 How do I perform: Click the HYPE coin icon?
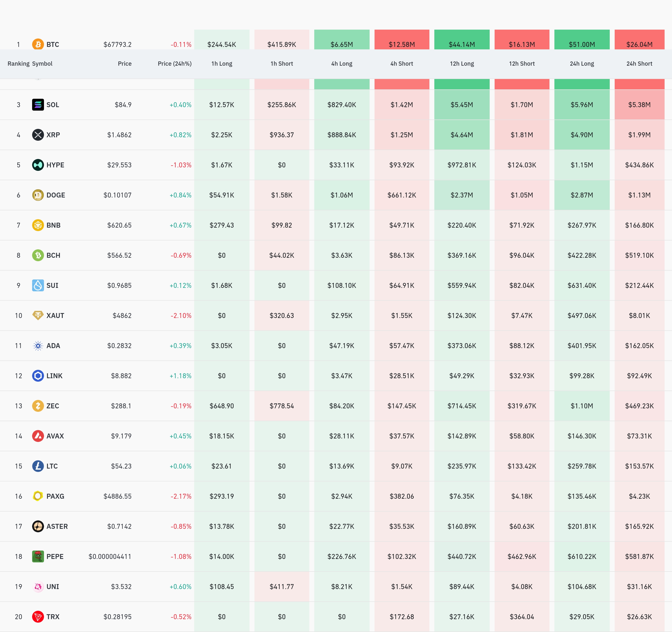38,165
